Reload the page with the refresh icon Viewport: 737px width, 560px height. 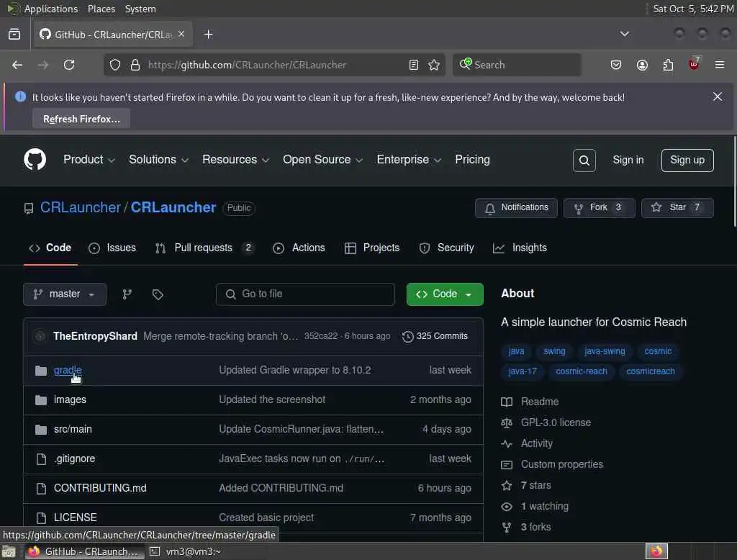point(69,65)
